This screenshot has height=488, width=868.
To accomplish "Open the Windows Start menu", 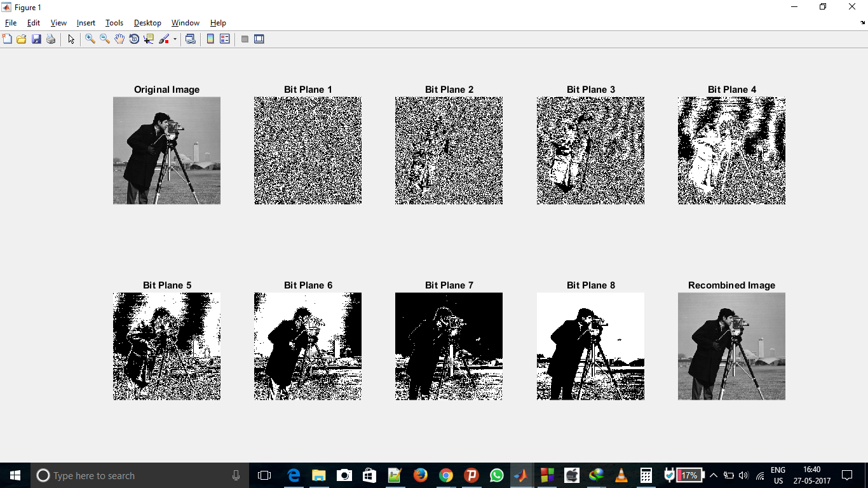I will pyautogui.click(x=15, y=475).
